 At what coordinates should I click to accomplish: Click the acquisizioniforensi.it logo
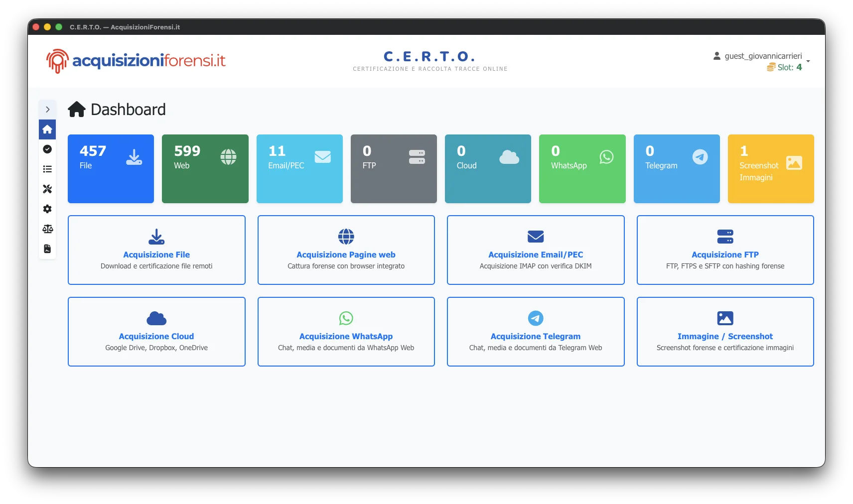[136, 61]
